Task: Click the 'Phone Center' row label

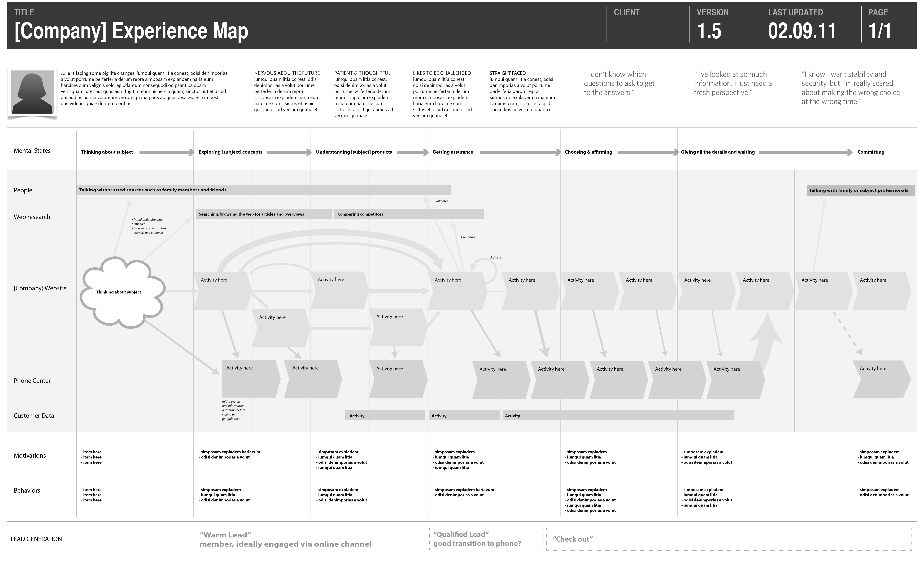Action: 32,381
